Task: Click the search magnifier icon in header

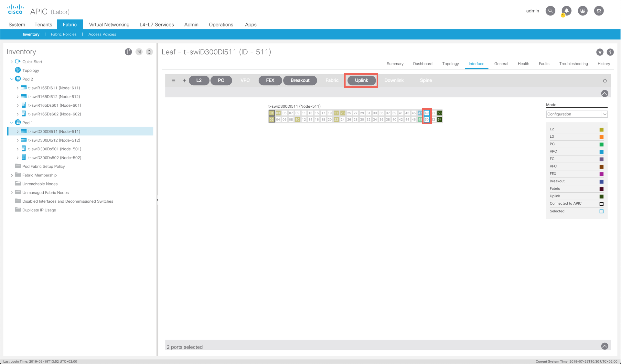Action: pos(550,11)
